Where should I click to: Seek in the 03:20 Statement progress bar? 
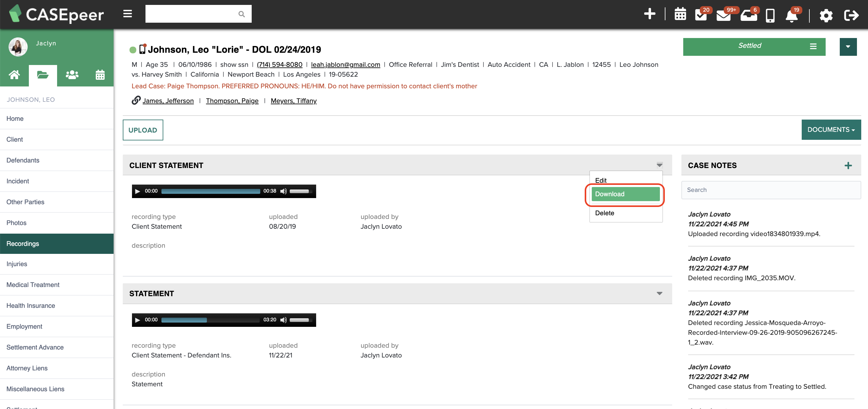211,320
